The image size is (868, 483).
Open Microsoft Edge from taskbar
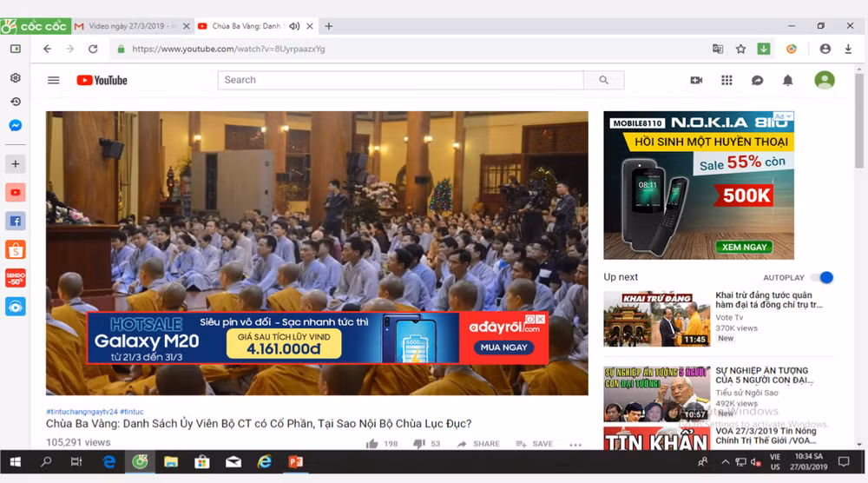point(109,462)
